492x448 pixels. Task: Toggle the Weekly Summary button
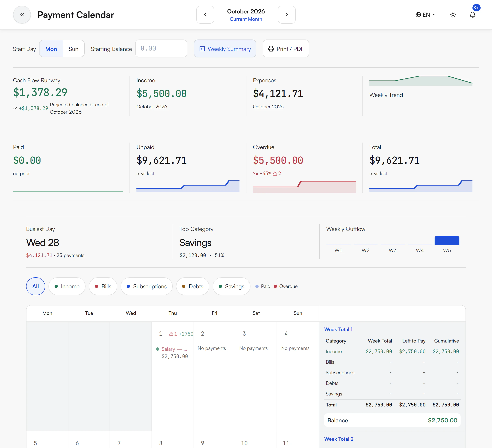tap(225, 49)
